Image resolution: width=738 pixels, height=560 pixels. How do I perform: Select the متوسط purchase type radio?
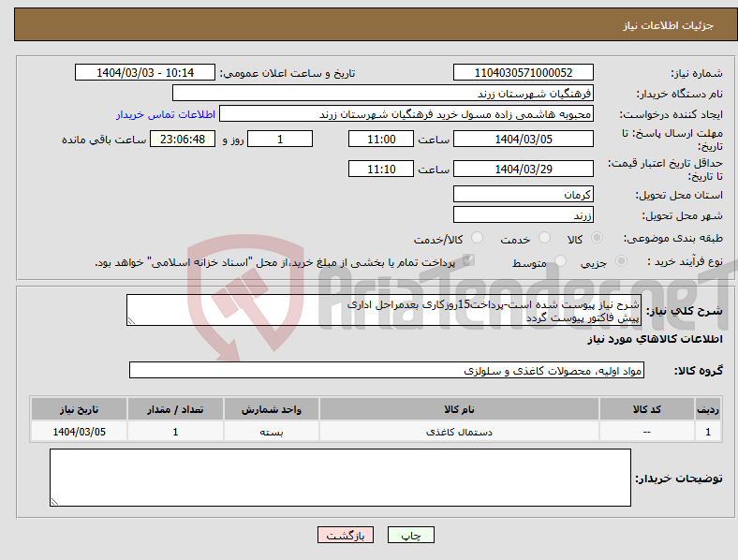(x=560, y=260)
